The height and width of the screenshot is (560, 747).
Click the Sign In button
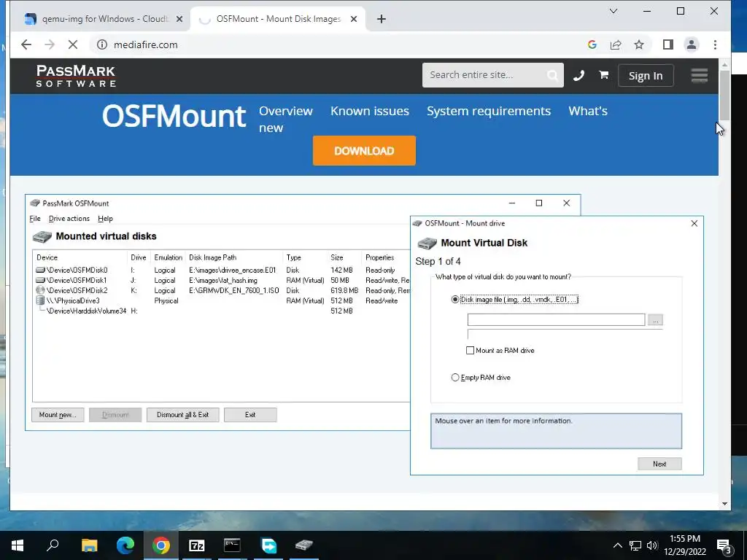coord(646,76)
